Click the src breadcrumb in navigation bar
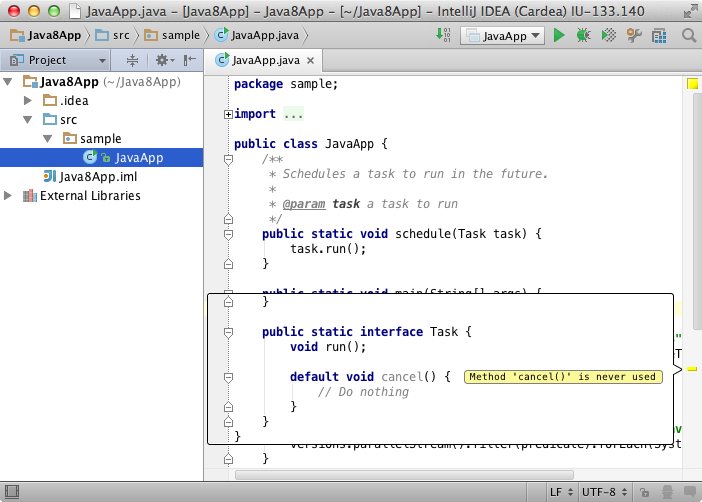The height and width of the screenshot is (502, 702). coord(118,36)
